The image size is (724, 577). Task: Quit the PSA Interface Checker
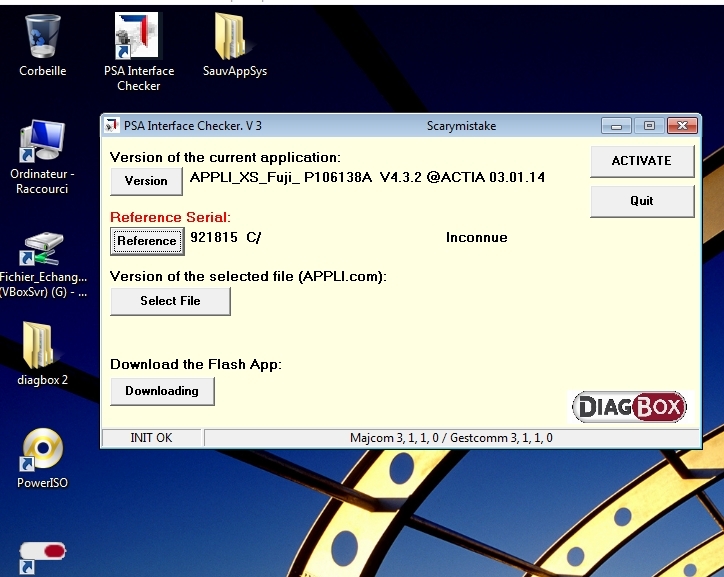[x=642, y=201]
